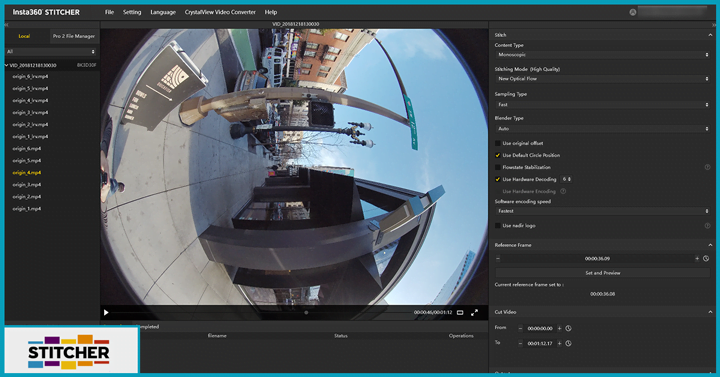720x377 pixels.
Task: Select origin_2.mp4 file
Action: tap(27, 197)
